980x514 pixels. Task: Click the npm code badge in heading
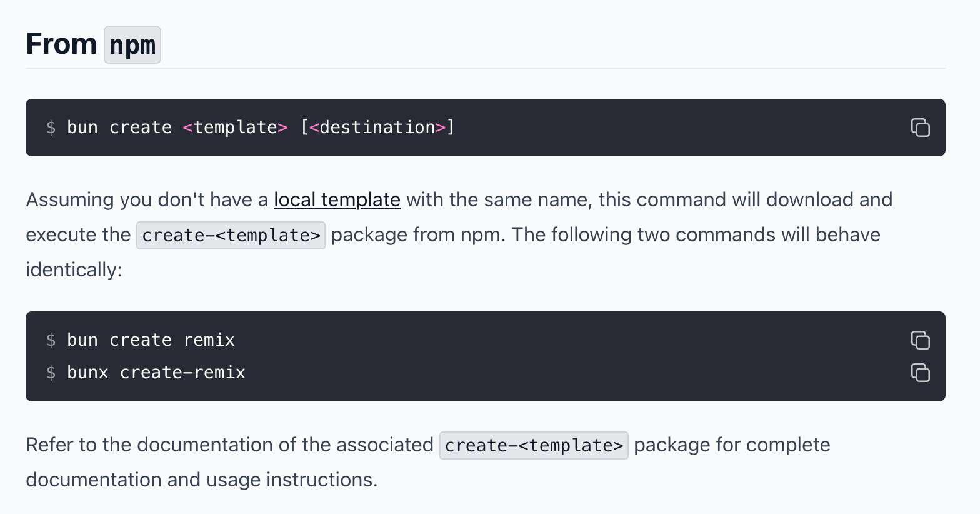point(132,45)
